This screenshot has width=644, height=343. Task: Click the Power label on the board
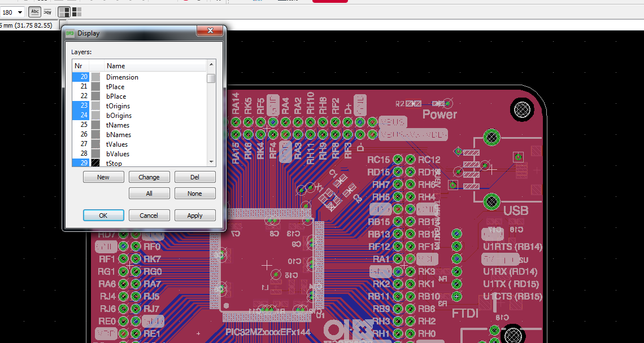[x=440, y=115]
